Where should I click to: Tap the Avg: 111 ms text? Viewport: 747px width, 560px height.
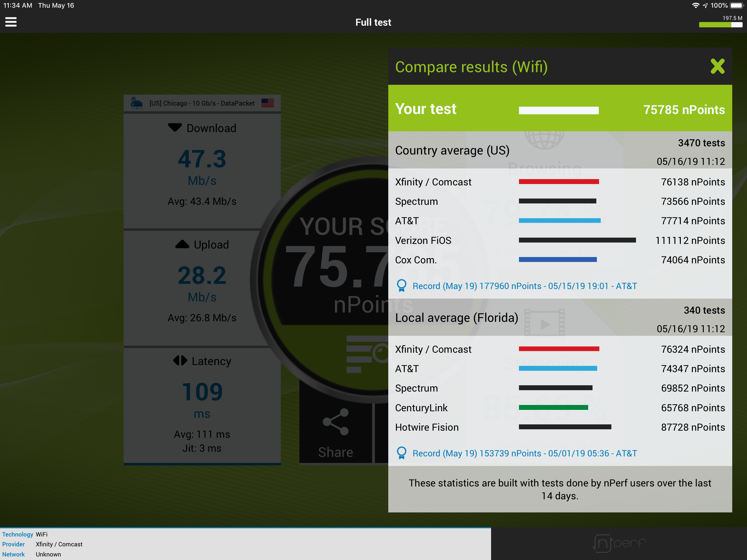tap(202, 434)
